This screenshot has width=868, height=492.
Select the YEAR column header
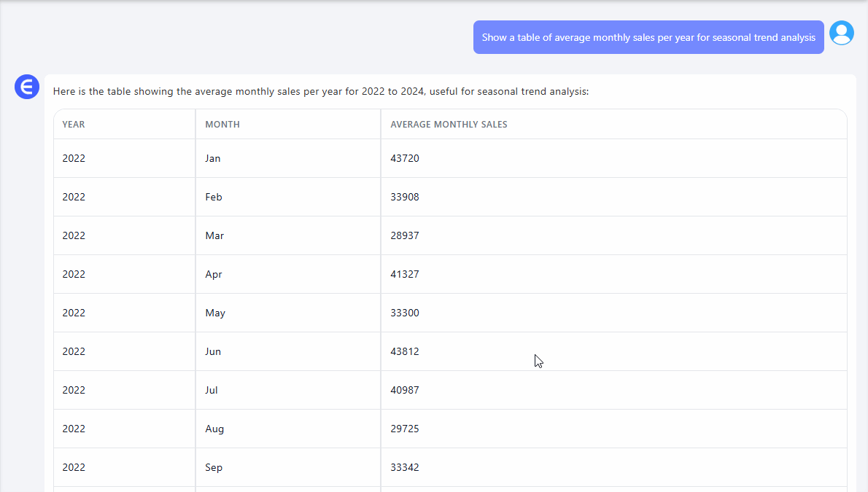pos(74,125)
